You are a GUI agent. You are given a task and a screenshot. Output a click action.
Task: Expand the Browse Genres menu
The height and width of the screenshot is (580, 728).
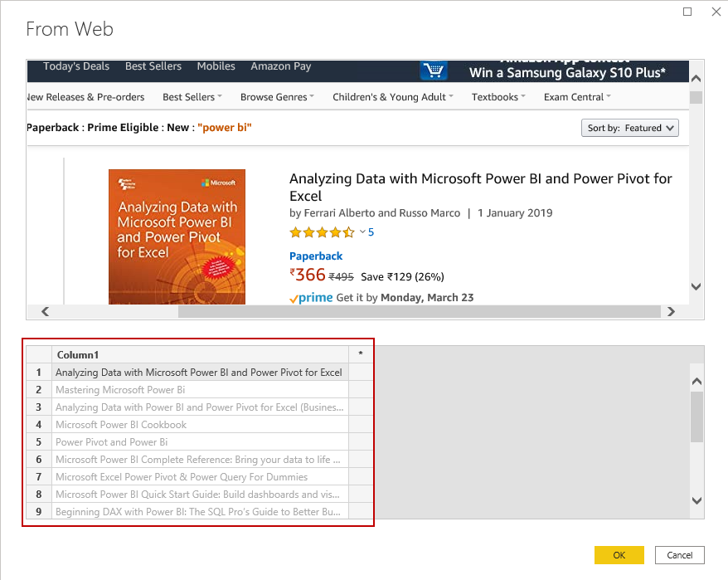click(x=277, y=97)
